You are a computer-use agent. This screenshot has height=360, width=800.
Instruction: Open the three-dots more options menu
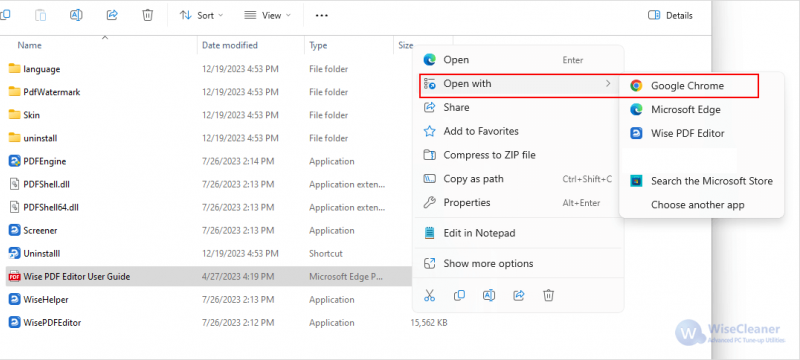pos(321,15)
